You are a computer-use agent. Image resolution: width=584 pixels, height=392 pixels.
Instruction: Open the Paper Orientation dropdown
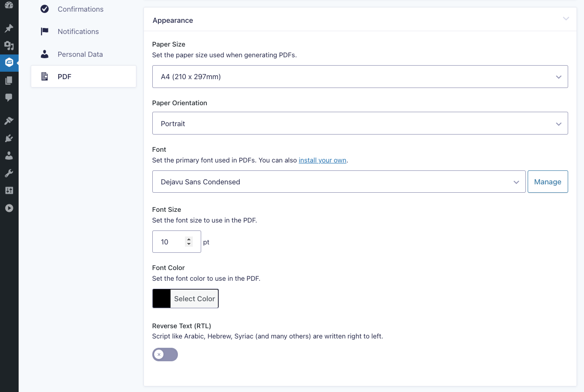[x=360, y=123]
